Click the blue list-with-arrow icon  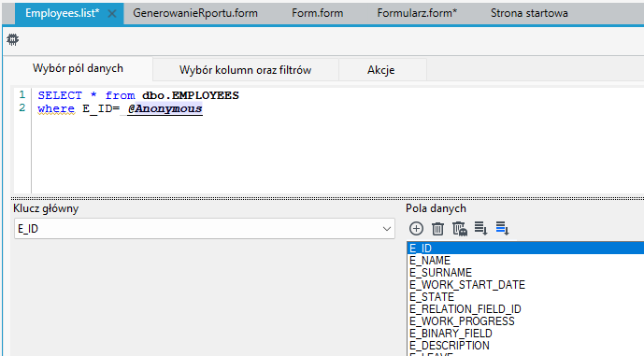click(502, 228)
